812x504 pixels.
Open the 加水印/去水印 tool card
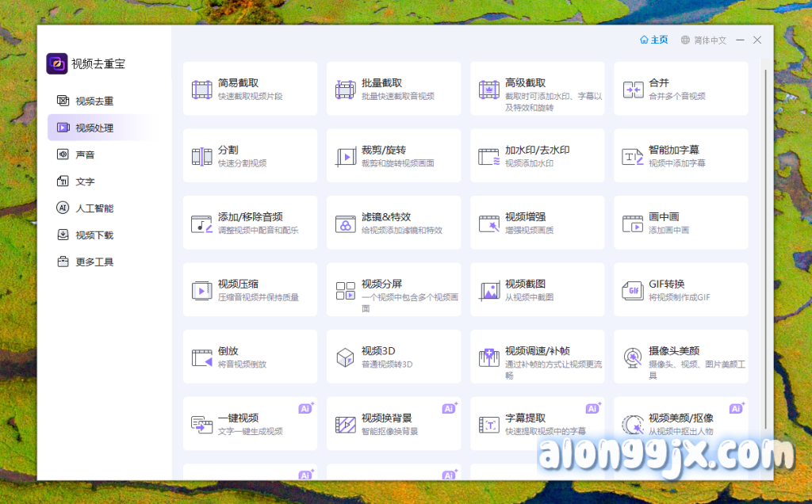pyautogui.click(x=537, y=156)
